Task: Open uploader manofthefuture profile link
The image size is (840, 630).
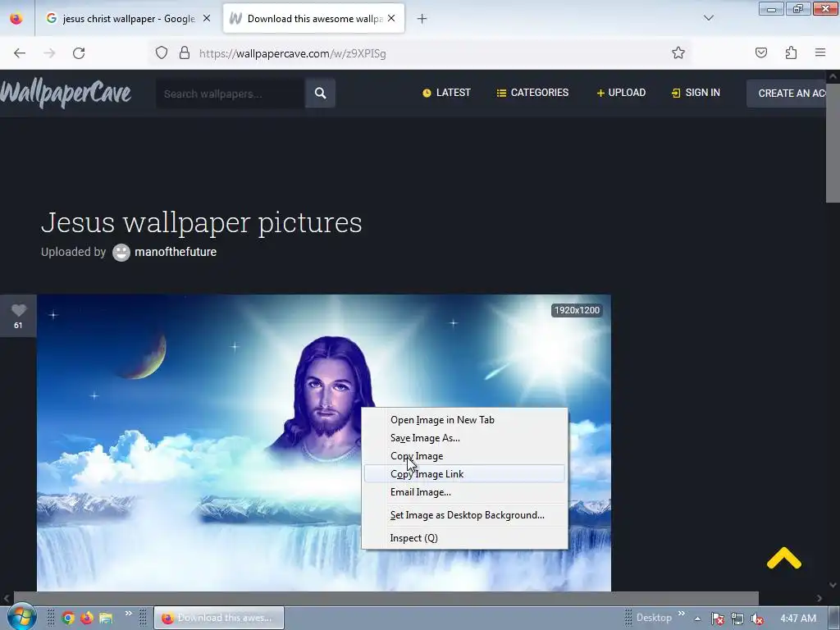Action: [x=176, y=252]
